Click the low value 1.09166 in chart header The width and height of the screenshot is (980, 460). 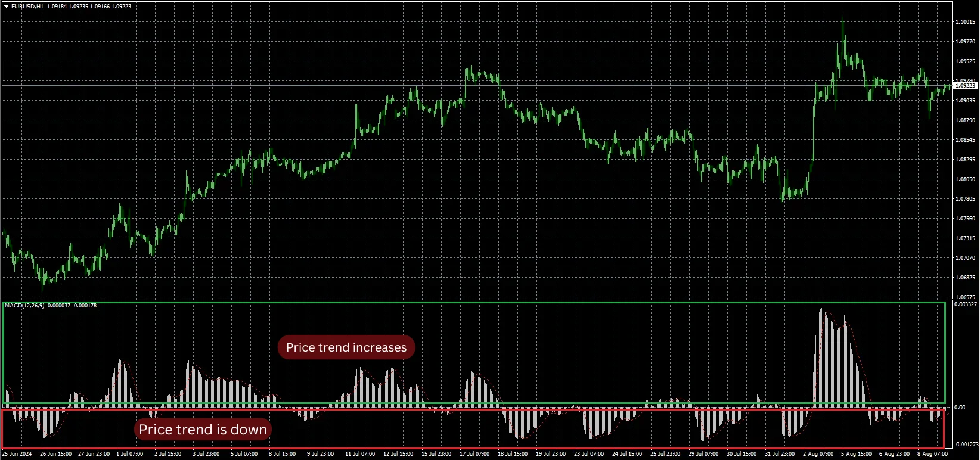100,7
